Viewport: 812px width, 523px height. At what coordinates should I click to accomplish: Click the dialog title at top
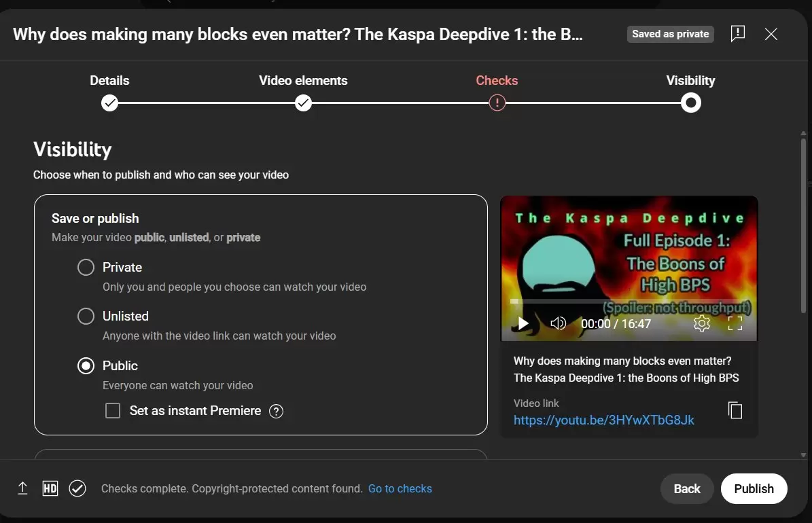pos(298,34)
